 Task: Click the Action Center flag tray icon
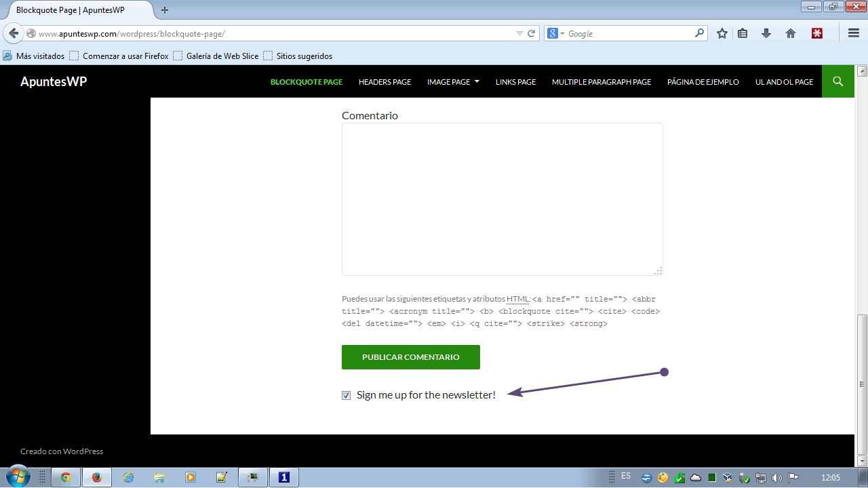point(793,477)
